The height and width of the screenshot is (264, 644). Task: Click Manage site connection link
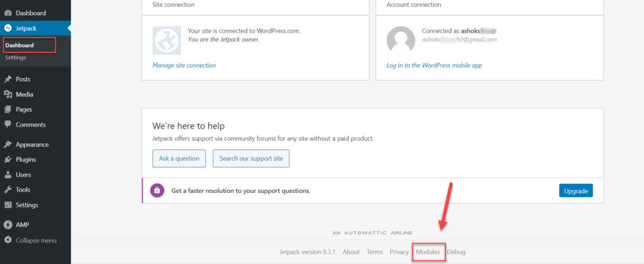click(x=184, y=66)
